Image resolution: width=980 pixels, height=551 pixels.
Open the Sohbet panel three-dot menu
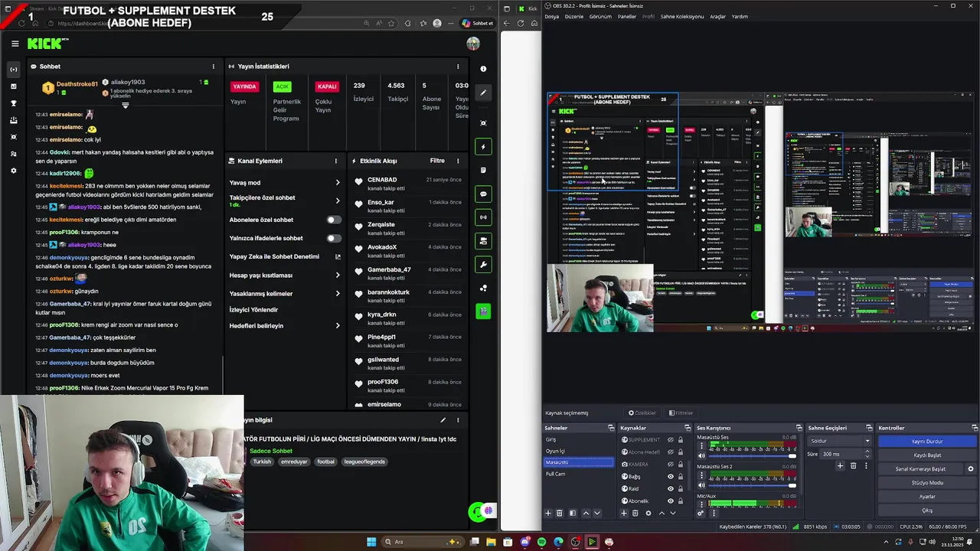213,67
